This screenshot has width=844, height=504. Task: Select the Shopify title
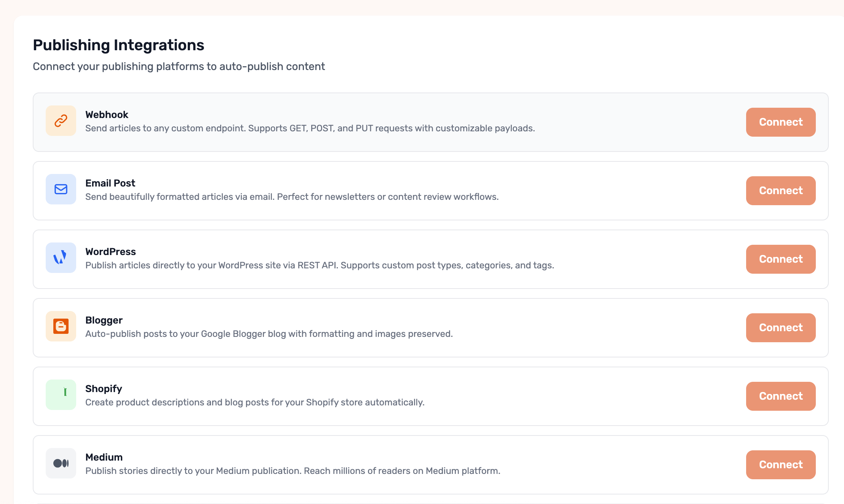click(104, 389)
